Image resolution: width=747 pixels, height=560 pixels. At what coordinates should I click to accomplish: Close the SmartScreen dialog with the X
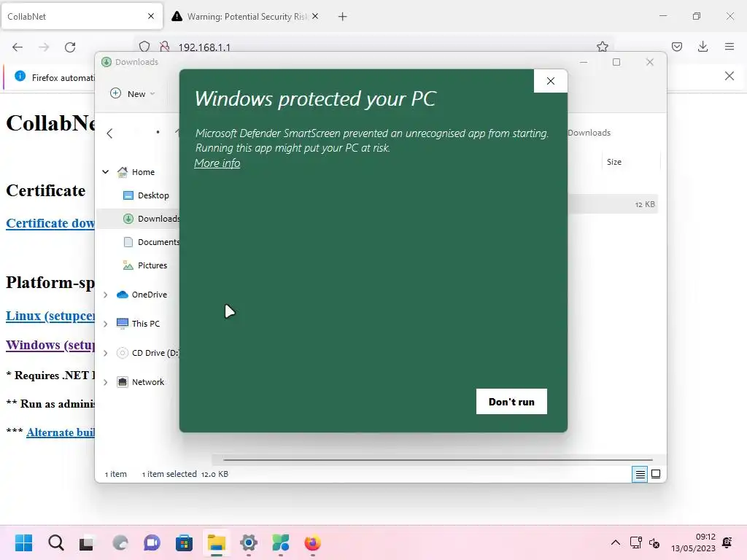(x=550, y=81)
